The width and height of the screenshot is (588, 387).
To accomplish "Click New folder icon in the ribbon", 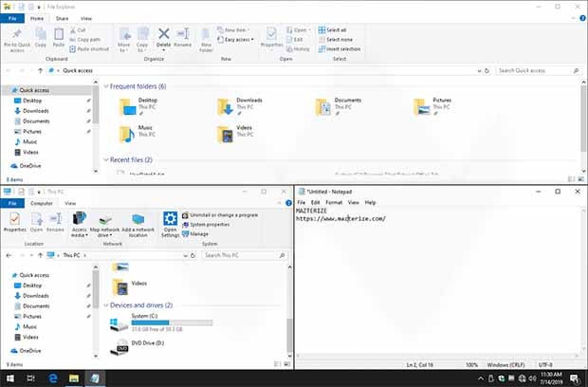I will click(x=206, y=40).
